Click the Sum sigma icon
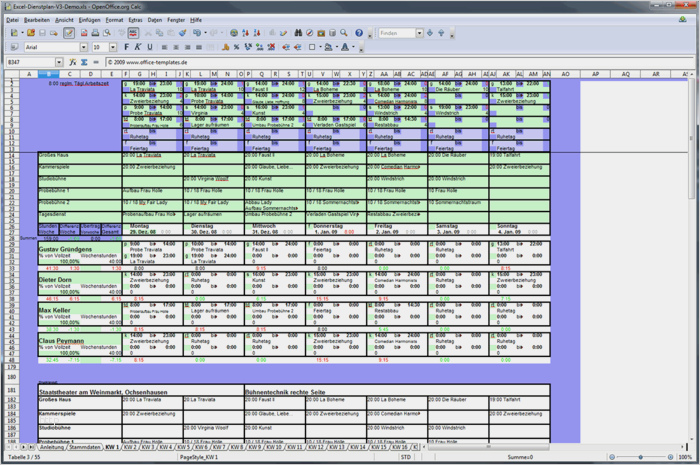Viewport: 700px width, 465px height. (84, 62)
